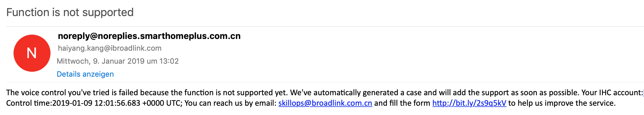Open the Details anzeigen link
Screen dimensions: 644x115
pos(85,74)
